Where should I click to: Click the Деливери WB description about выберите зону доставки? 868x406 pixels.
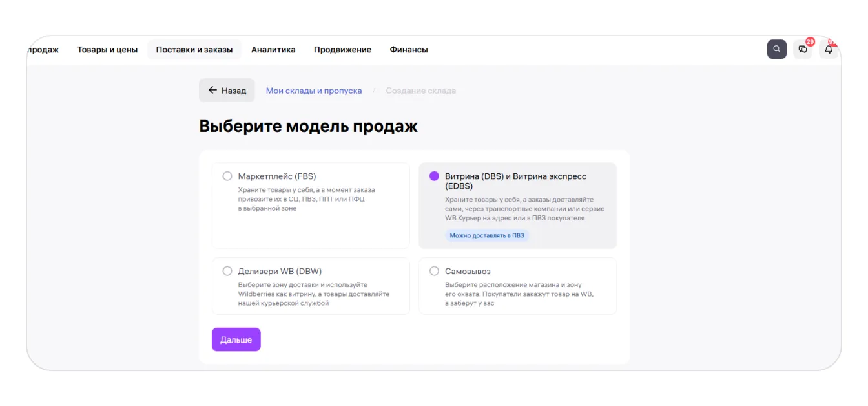[314, 294]
